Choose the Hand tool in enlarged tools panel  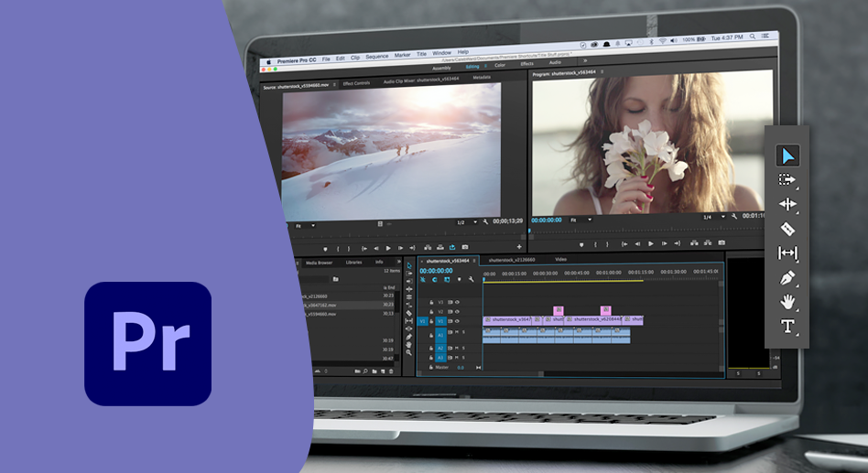787,302
